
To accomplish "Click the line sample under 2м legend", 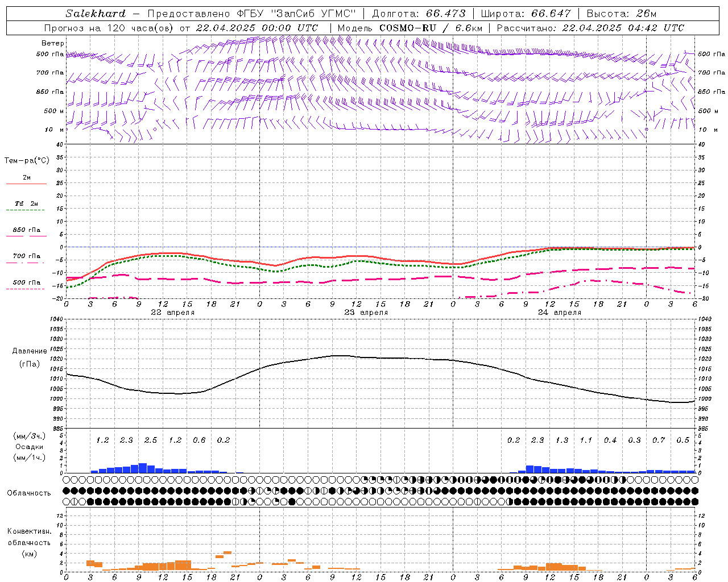I will pos(27,184).
